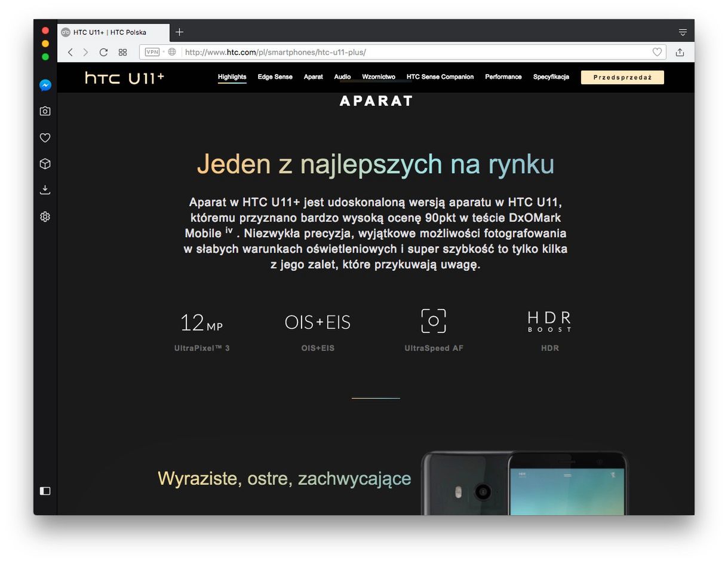Image resolution: width=728 pixels, height=563 pixels.
Task: Click the UltraSpeed AF focus icon
Action: coord(434,321)
